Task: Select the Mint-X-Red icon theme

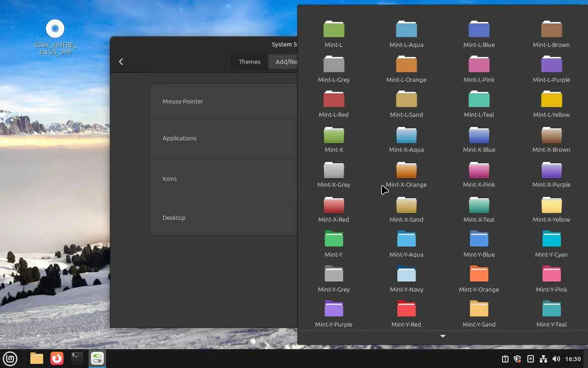Action: tap(334, 209)
